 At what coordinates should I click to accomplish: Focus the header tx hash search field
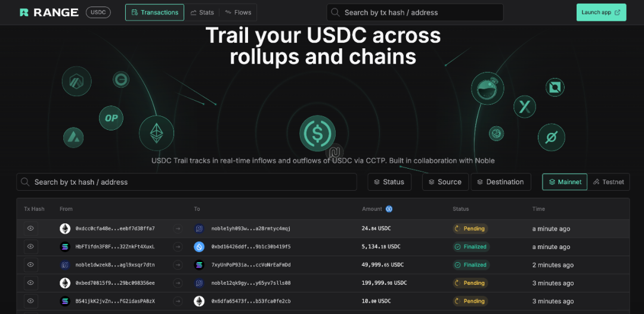[415, 13]
